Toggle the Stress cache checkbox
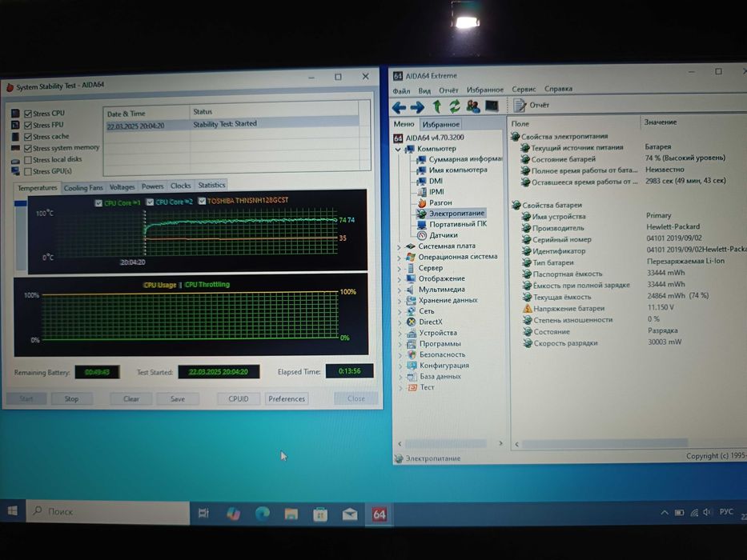The image size is (747, 560). 28,137
